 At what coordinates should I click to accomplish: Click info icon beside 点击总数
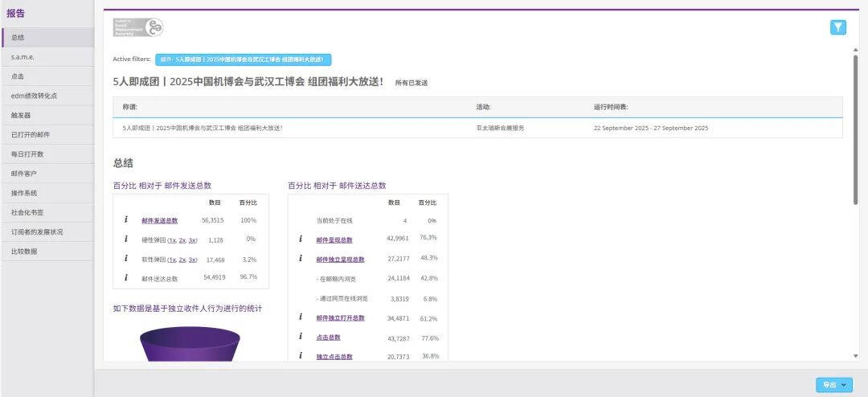(x=301, y=337)
